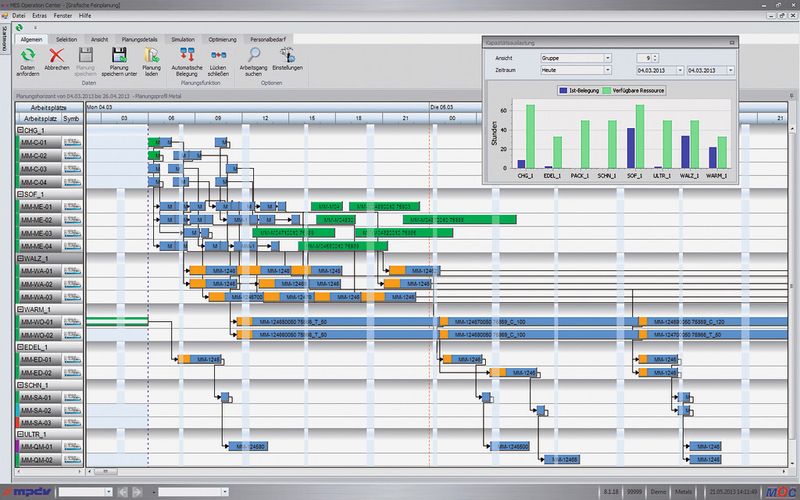Click status bar back navigation arrow
800x500 pixels.
[122, 492]
